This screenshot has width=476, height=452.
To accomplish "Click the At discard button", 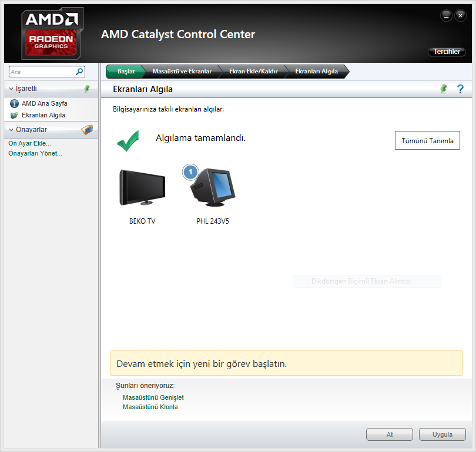I will pyautogui.click(x=390, y=434).
